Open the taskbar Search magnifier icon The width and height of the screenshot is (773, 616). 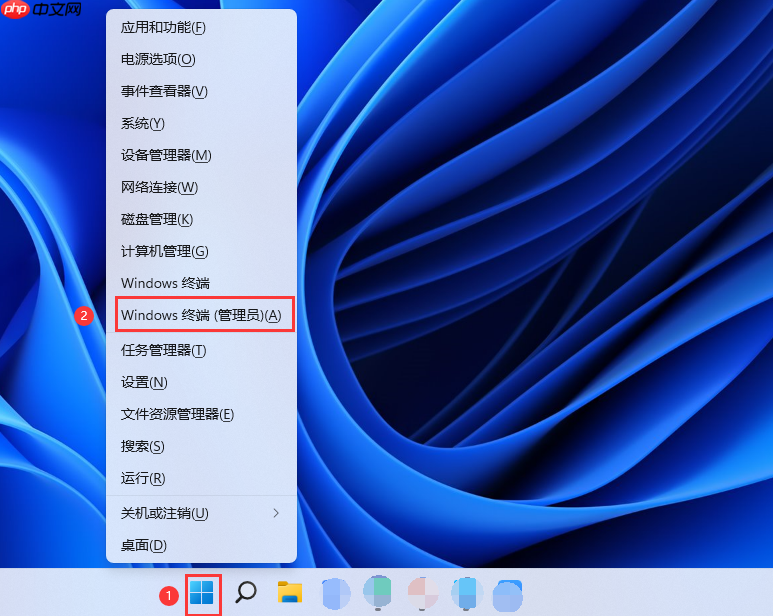pos(246,592)
